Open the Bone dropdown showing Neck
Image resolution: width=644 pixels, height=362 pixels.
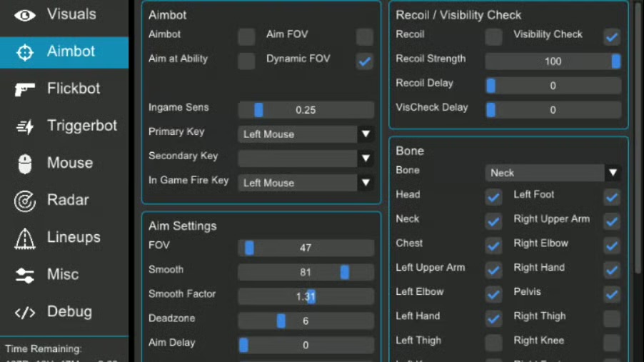553,173
